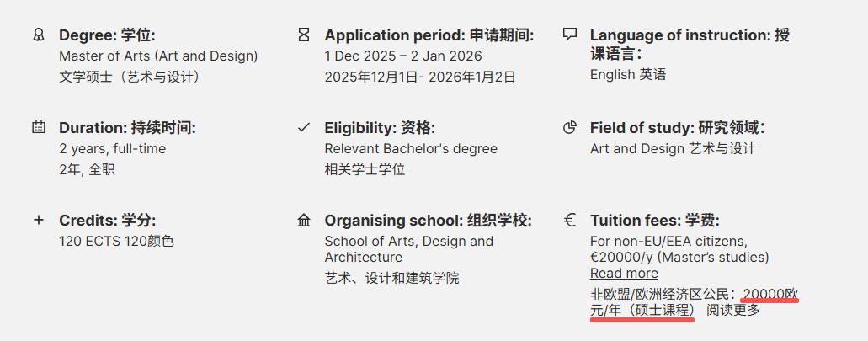This screenshot has width=868, height=341.
Task: Click the Application period hourglass icon
Action: click(x=304, y=35)
